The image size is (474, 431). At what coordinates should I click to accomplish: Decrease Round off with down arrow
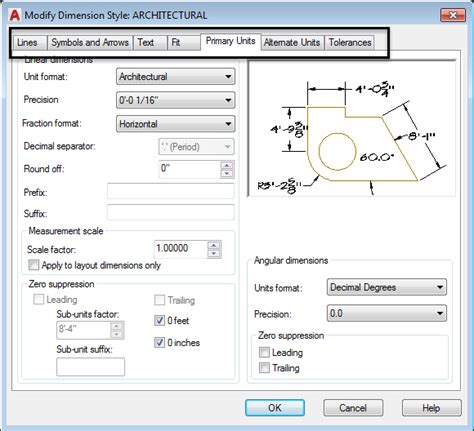pos(227,174)
